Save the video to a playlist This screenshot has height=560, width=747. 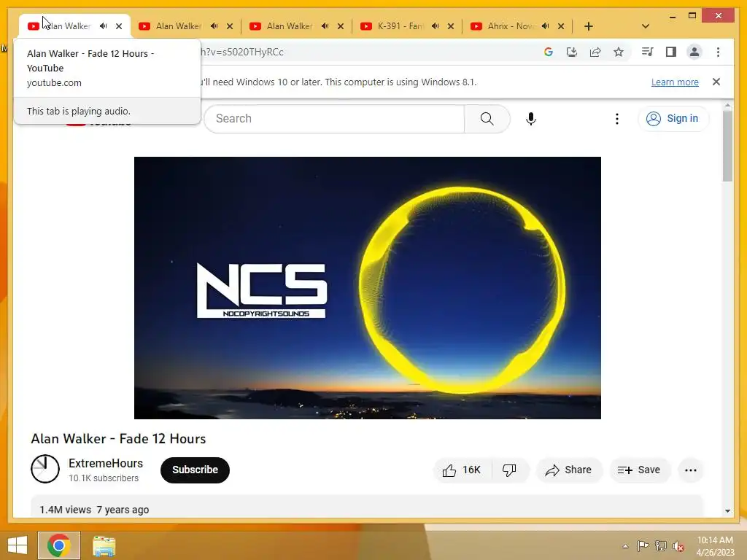[639, 470]
